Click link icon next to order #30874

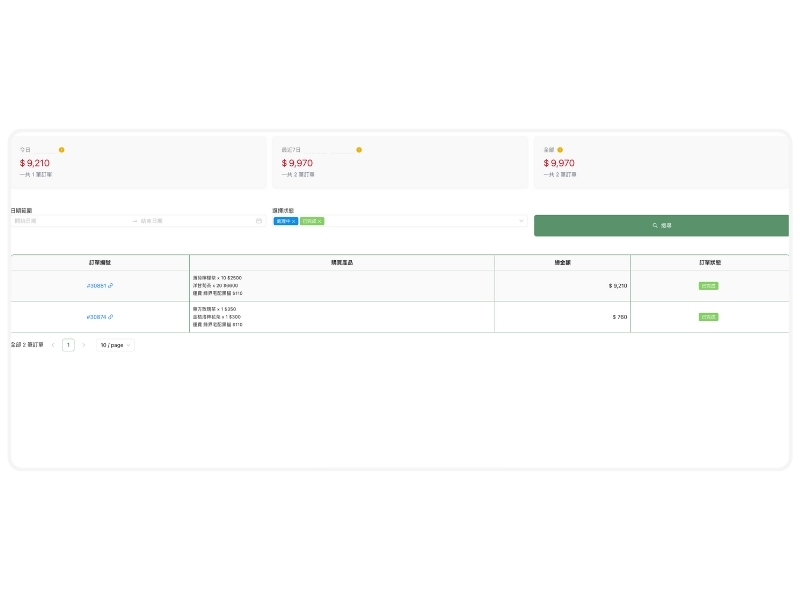[111, 317]
